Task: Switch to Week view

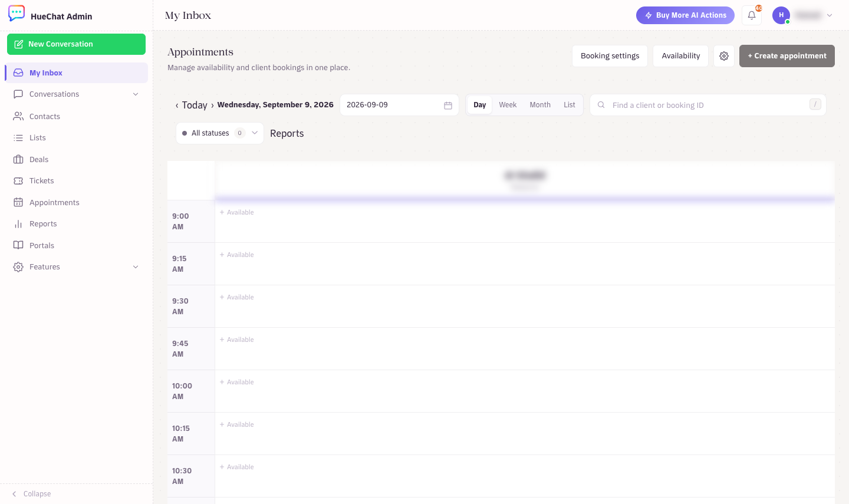Action: (x=508, y=105)
